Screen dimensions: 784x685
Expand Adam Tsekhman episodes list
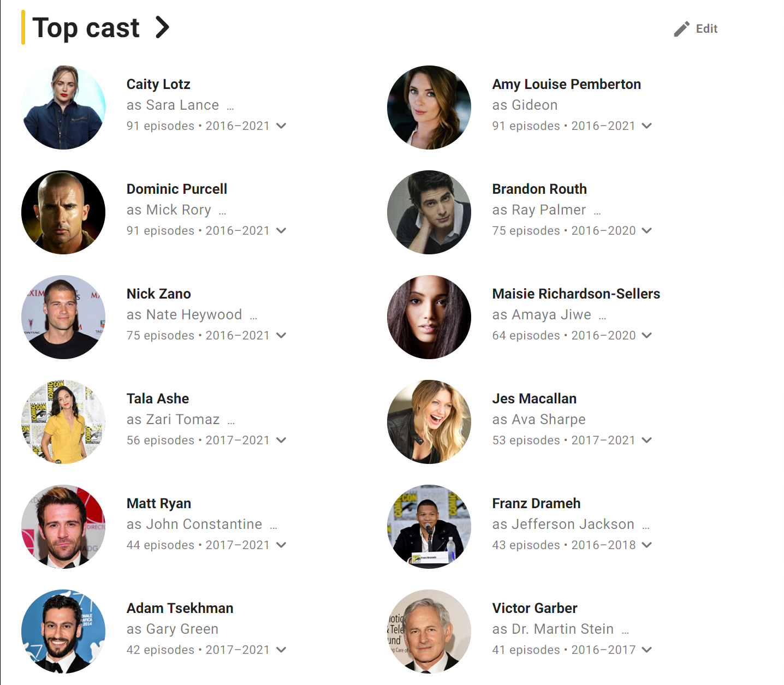tap(281, 650)
